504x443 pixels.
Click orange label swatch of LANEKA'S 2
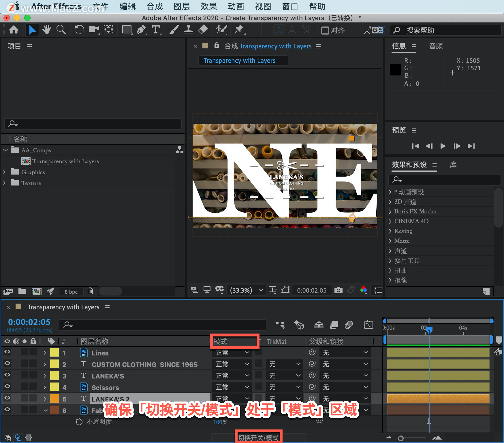click(54, 399)
